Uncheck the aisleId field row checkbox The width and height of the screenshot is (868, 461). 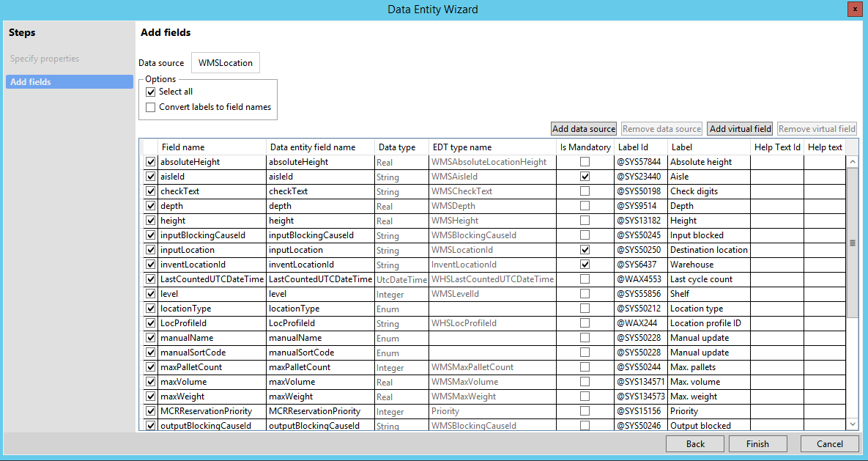coord(151,177)
